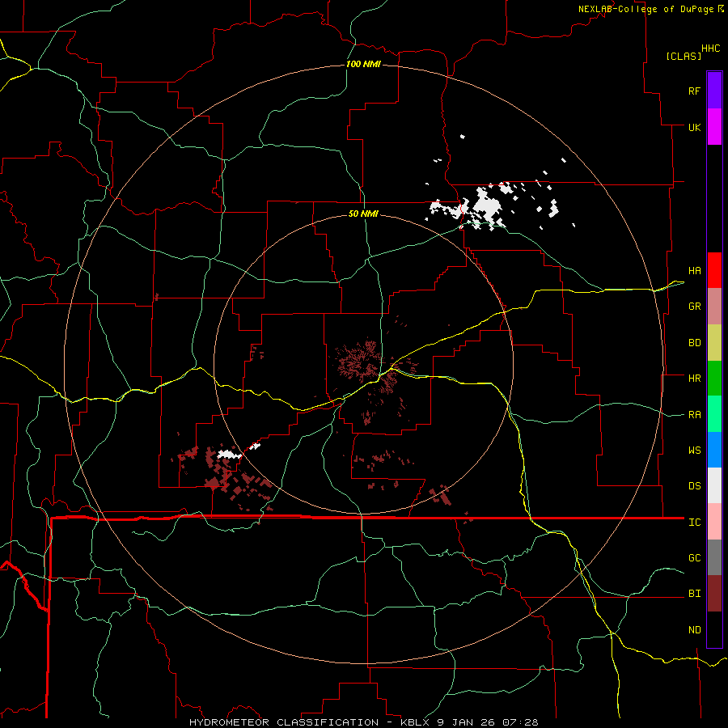
Task: Select the "GC" legend label
Action: pyautogui.click(x=694, y=558)
